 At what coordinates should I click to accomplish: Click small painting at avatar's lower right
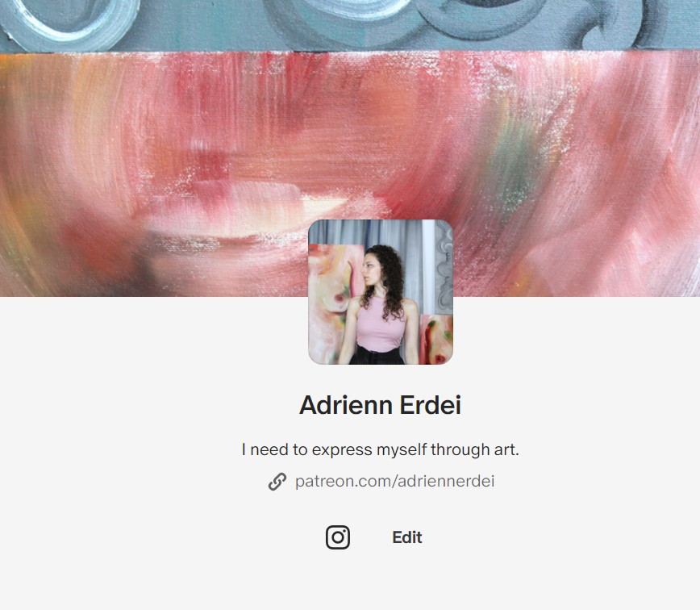coord(436,340)
